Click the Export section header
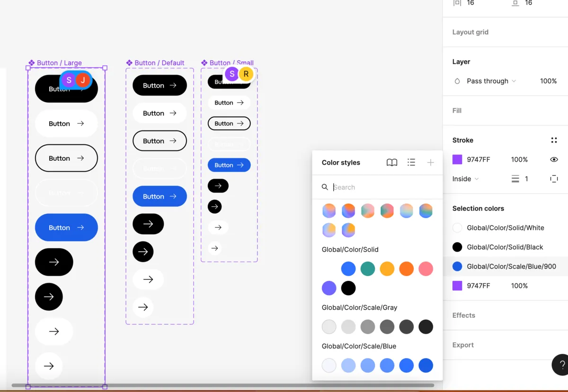The image size is (568, 392). pyautogui.click(x=463, y=345)
